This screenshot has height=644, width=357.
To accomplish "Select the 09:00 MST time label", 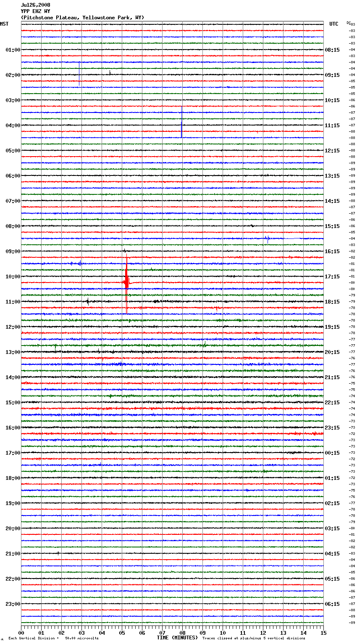I will click(13, 251).
